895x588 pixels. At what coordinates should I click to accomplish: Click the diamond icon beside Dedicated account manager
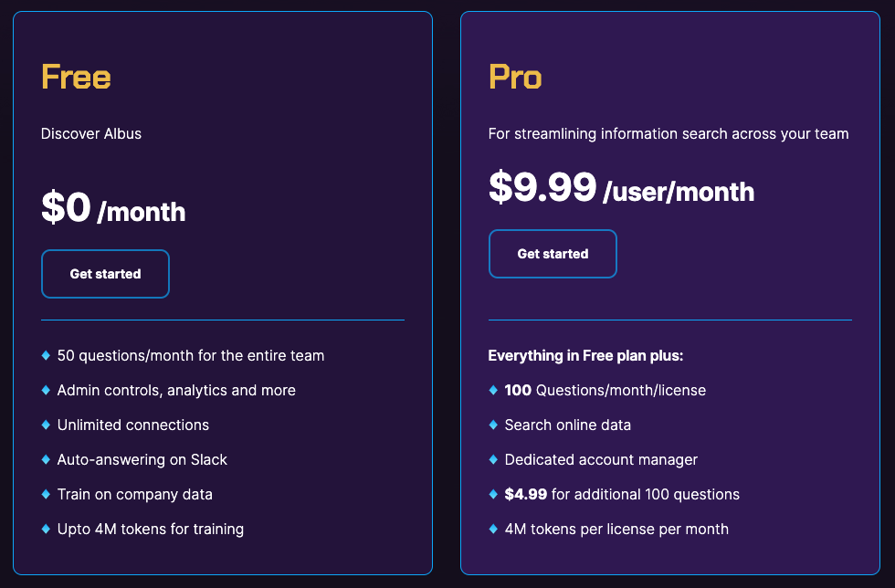click(492, 460)
